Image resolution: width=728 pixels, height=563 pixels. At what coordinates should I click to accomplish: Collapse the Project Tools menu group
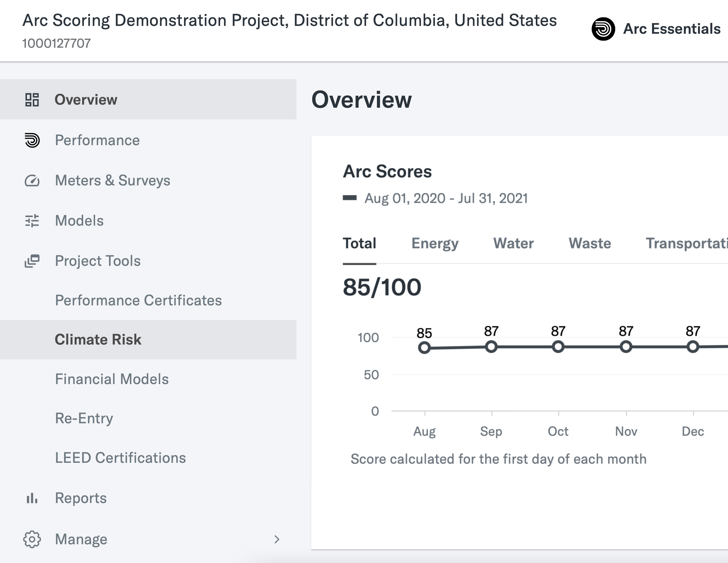click(x=148, y=261)
